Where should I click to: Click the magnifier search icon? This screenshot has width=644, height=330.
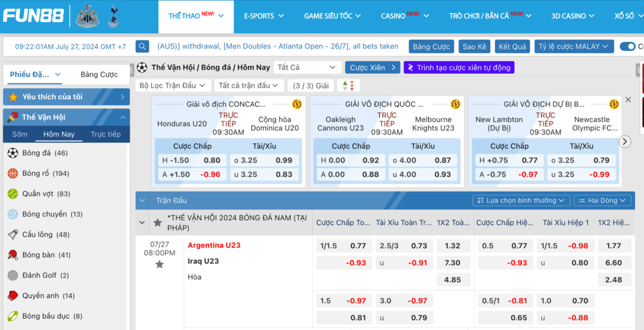(x=142, y=47)
